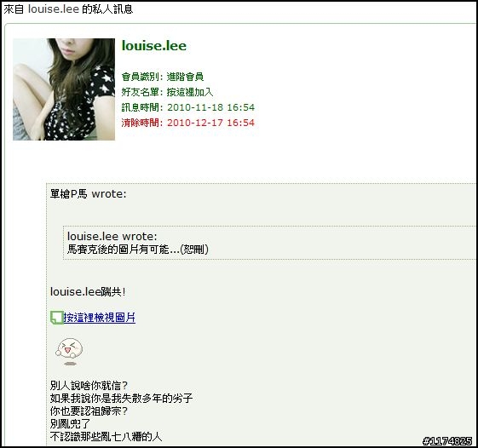This screenshot has width=478, height=448.
Task: Click the line 不認識那些亂七八糟的人
Action: click(107, 437)
